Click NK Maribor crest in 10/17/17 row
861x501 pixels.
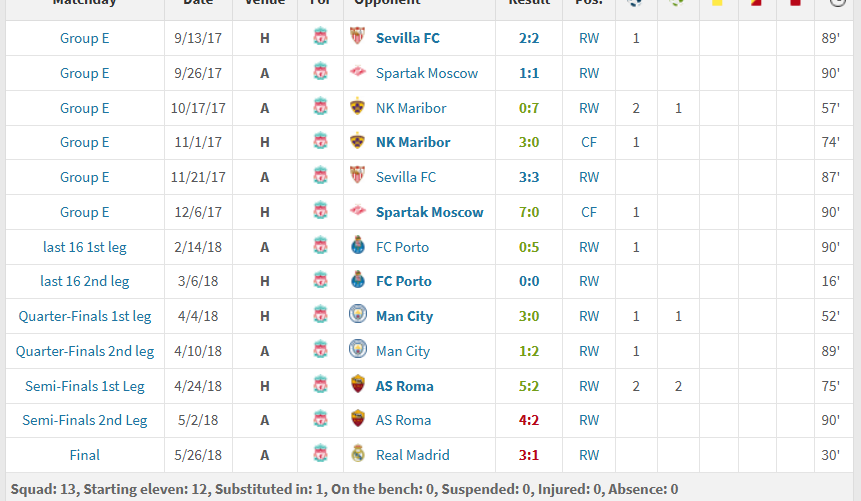(x=357, y=107)
